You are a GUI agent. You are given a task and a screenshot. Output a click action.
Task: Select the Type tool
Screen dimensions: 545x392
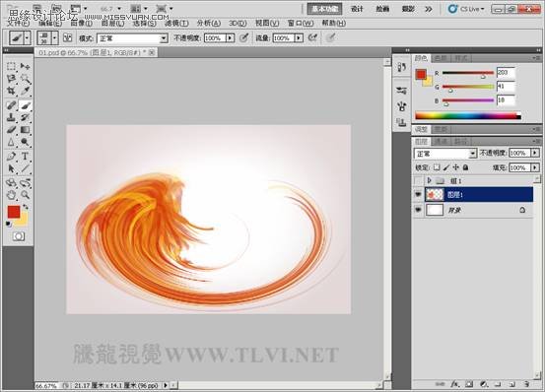click(25, 157)
